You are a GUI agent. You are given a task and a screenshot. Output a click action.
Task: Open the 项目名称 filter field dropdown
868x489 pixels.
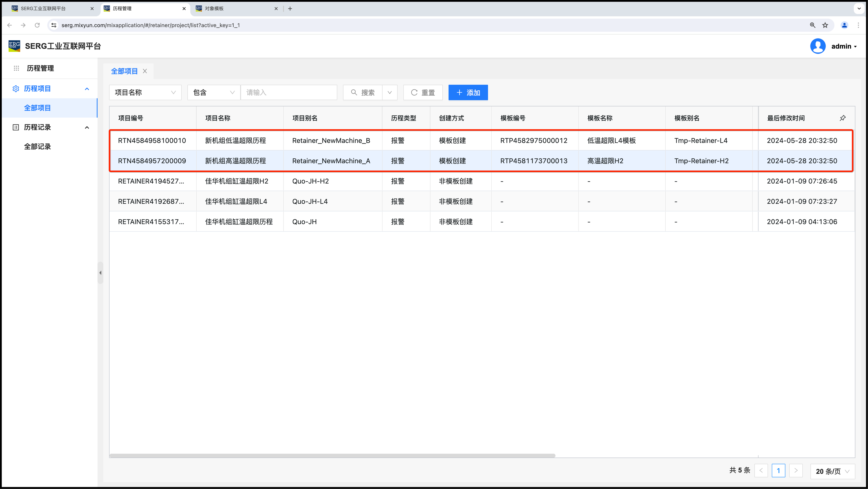point(145,92)
